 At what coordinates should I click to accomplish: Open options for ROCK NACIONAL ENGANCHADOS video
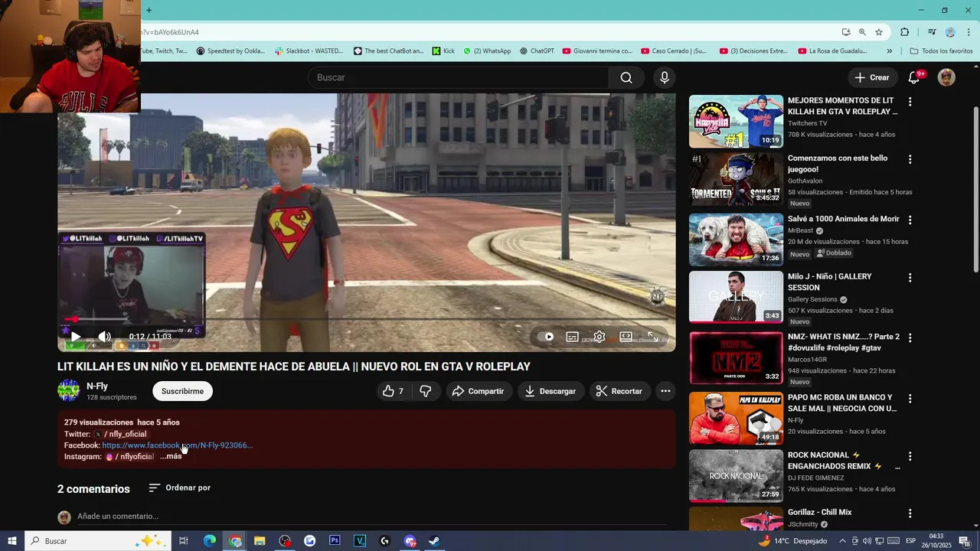(910, 456)
